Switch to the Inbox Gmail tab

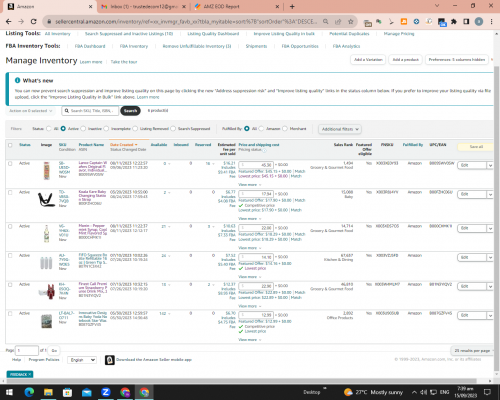click(144, 6)
